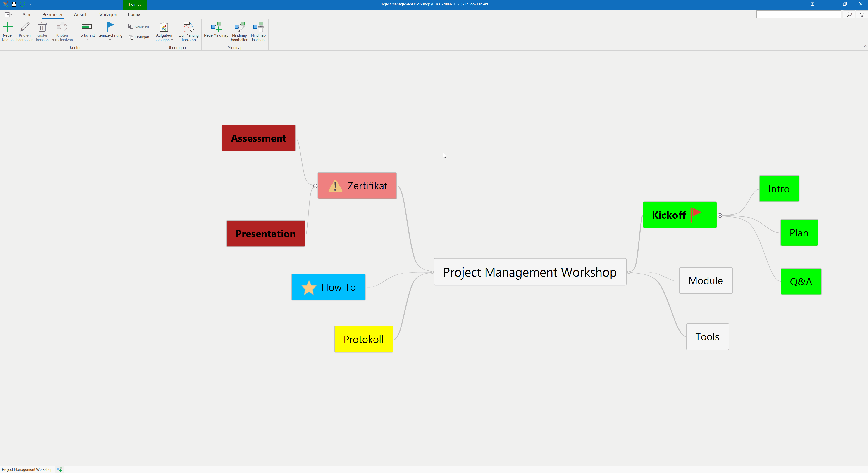868x473 pixels.
Task: Select the Presentation node
Action: pyautogui.click(x=265, y=234)
